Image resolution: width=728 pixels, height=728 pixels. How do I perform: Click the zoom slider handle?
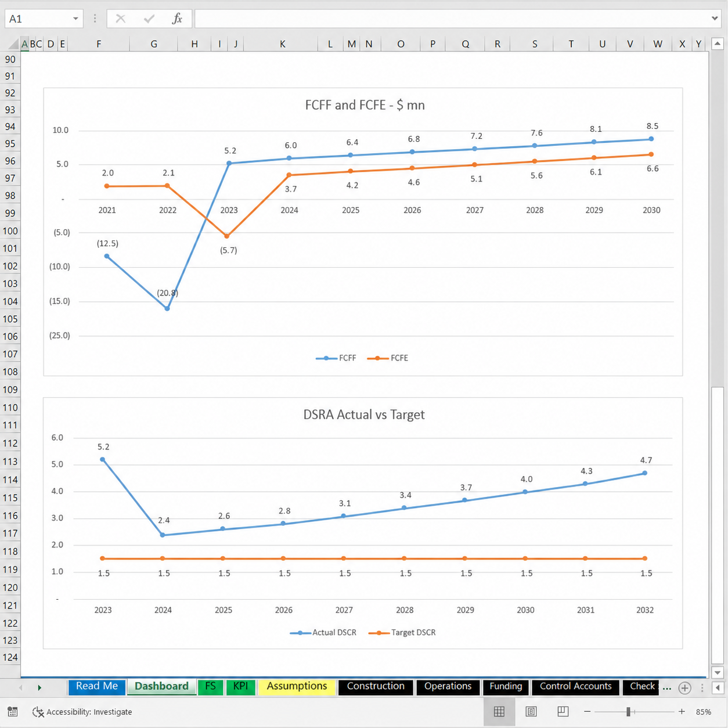628,711
